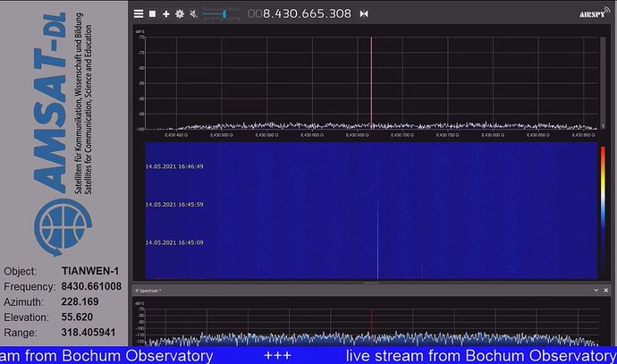Click the AIRSPY logo
This screenshot has height=364, width=617.
(x=594, y=13)
